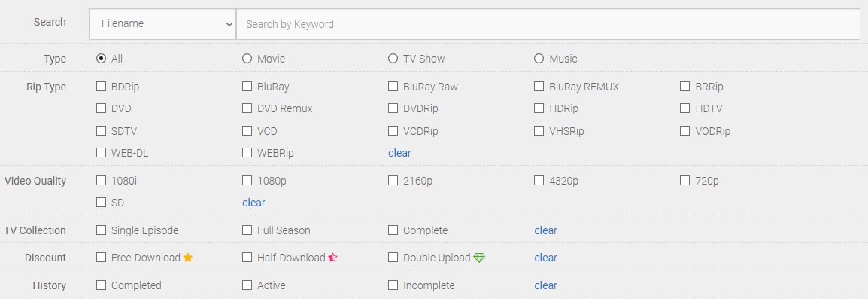The width and height of the screenshot is (868, 299).
Task: Clear the Video Quality selections
Action: [x=253, y=203]
